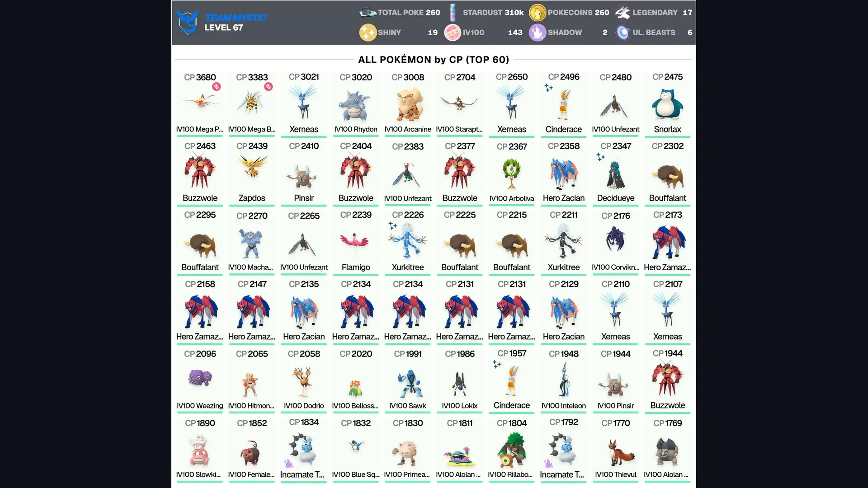The image size is (868, 488).
Task: Click the Shiny sparkle icon
Action: (368, 33)
